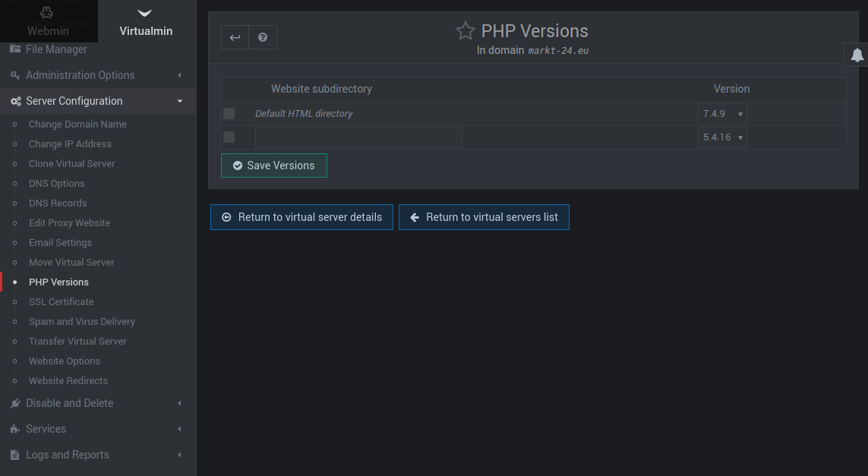Screen dimensions: 868x476
Task: Switch to the Virtualmin tab
Action: pyautogui.click(x=145, y=21)
